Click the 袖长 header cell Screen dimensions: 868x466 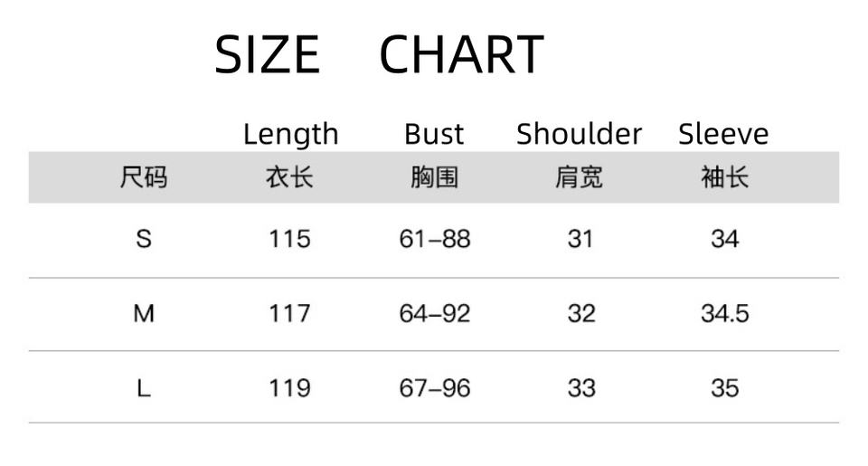(x=724, y=177)
